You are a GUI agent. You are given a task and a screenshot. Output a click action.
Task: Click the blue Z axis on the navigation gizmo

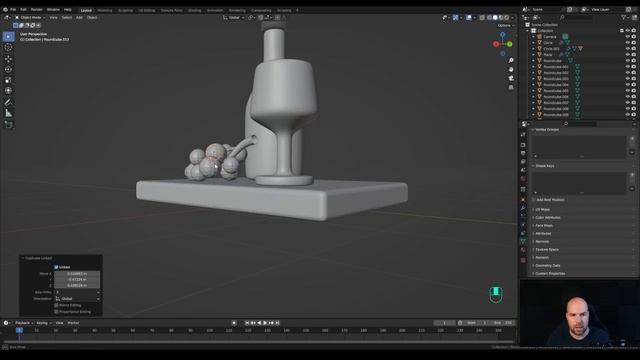503,35
